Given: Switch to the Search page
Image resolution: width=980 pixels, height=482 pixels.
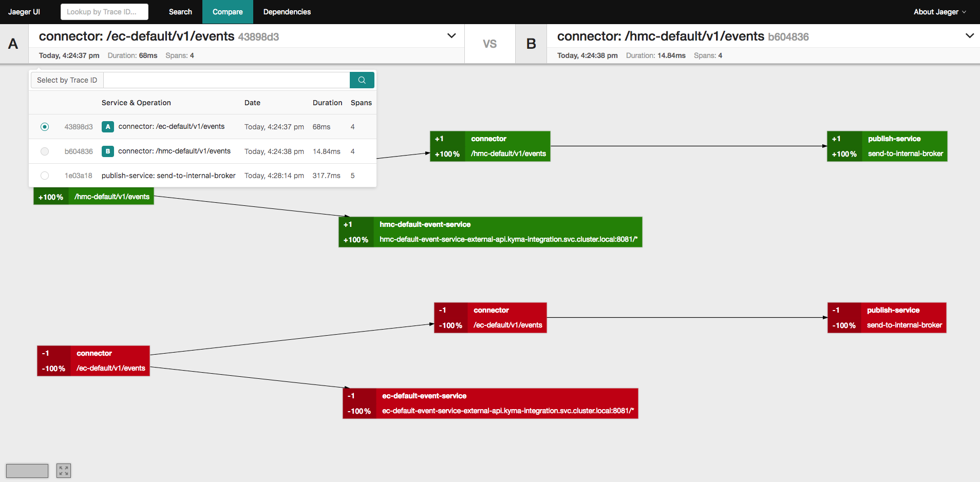Looking at the screenshot, I should coord(180,11).
